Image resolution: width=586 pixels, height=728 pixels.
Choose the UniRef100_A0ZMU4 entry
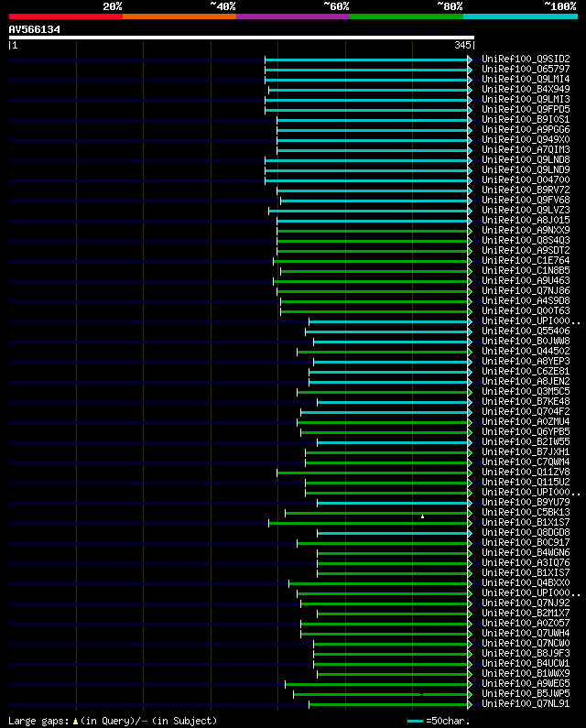tap(526, 421)
